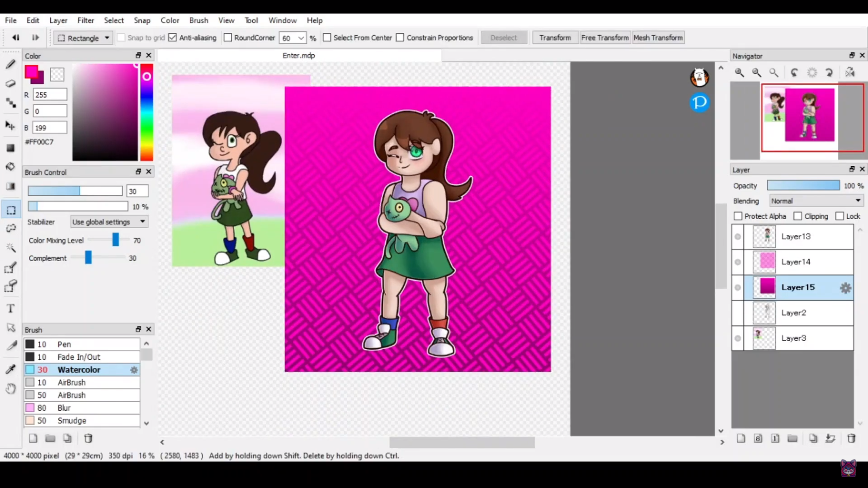Float the Layer panel
The image size is (868, 488).
[x=852, y=169]
